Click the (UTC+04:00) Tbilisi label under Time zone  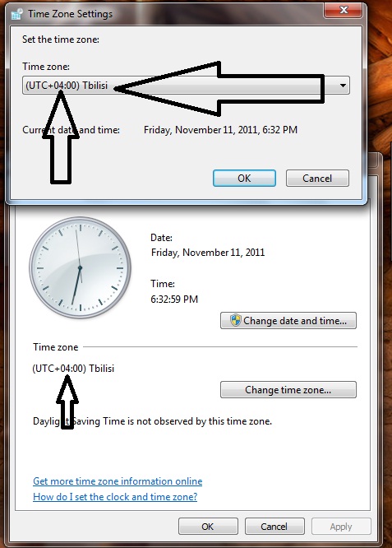(73, 369)
